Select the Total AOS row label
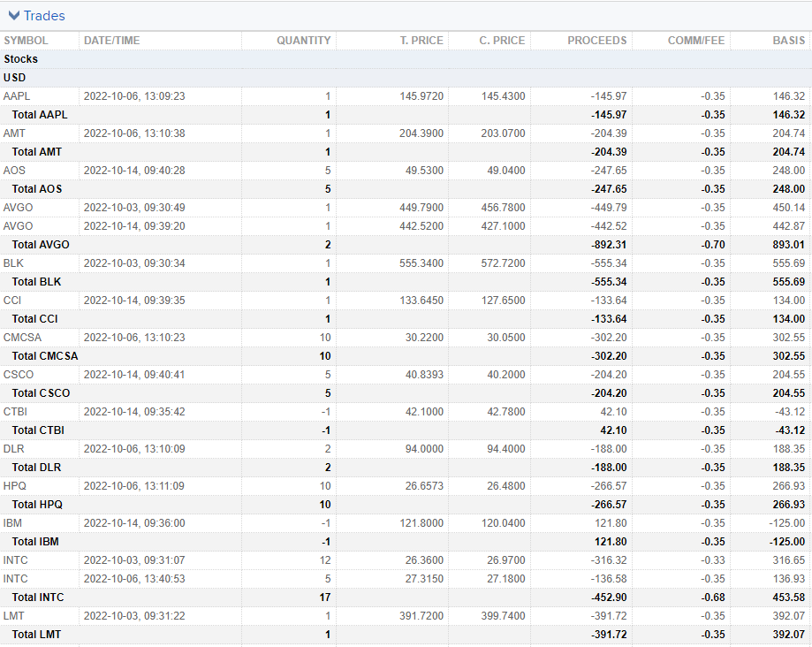Screen dimensions: 812x647 pyautogui.click(x=37, y=189)
